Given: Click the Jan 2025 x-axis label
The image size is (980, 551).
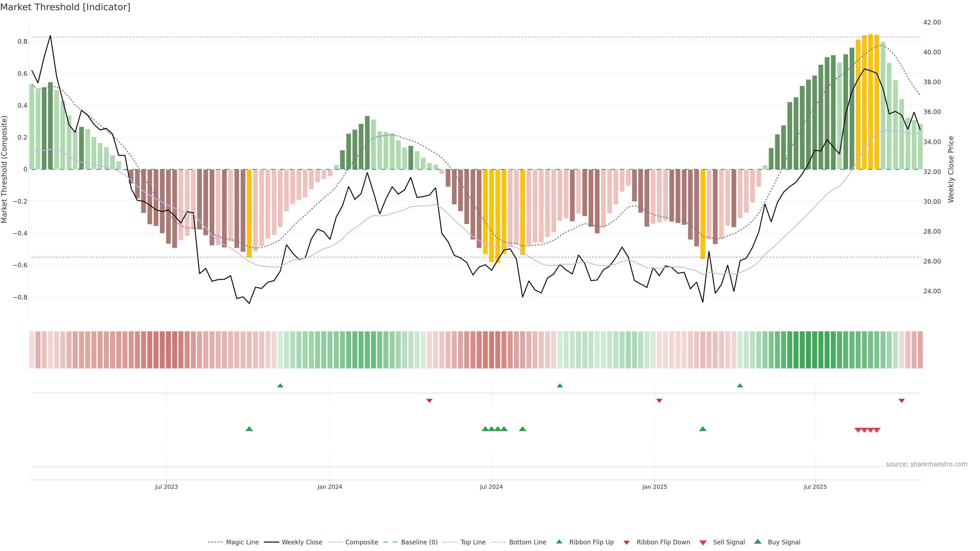Looking at the screenshot, I should click(x=654, y=487).
